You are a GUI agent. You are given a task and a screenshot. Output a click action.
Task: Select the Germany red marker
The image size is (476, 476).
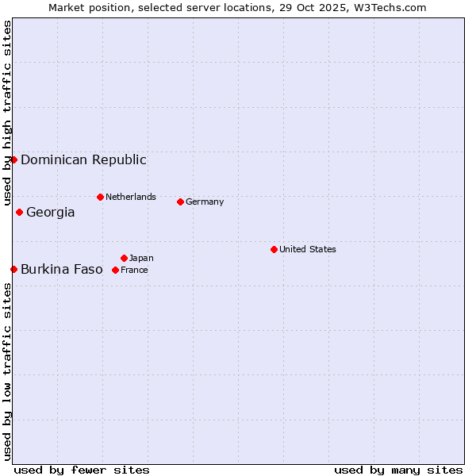point(180,202)
